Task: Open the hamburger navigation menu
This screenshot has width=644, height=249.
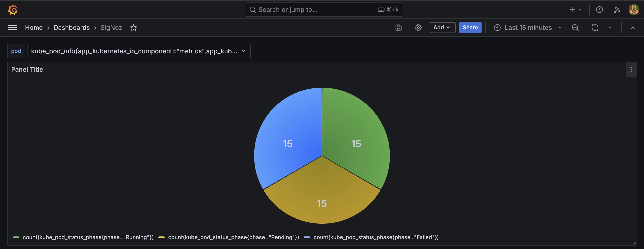Action: [x=13, y=28]
